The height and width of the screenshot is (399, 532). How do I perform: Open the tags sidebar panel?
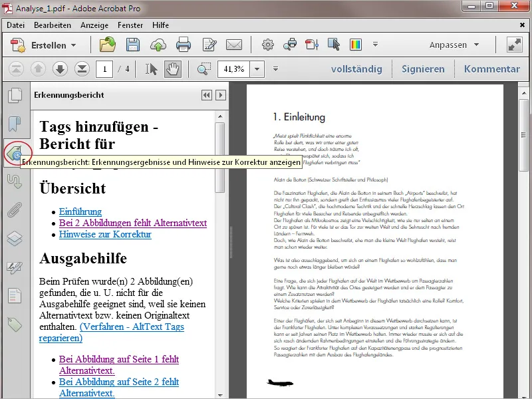tap(15, 325)
